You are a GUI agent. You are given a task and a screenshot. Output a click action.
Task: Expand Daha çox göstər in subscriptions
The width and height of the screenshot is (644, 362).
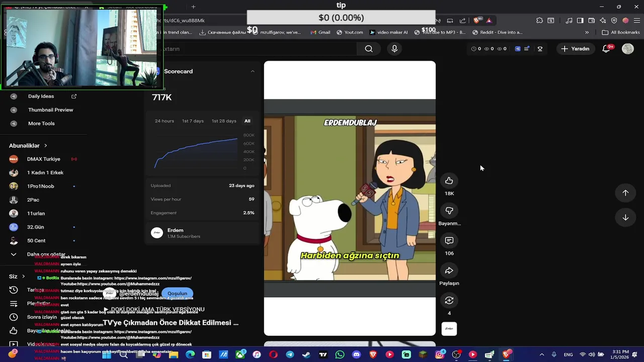coord(46,254)
